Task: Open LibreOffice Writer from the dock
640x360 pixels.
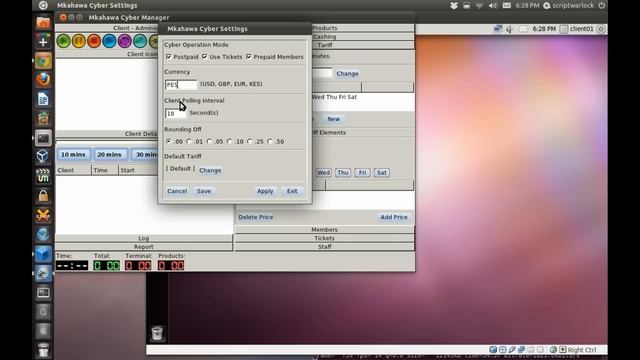Action: [43, 99]
